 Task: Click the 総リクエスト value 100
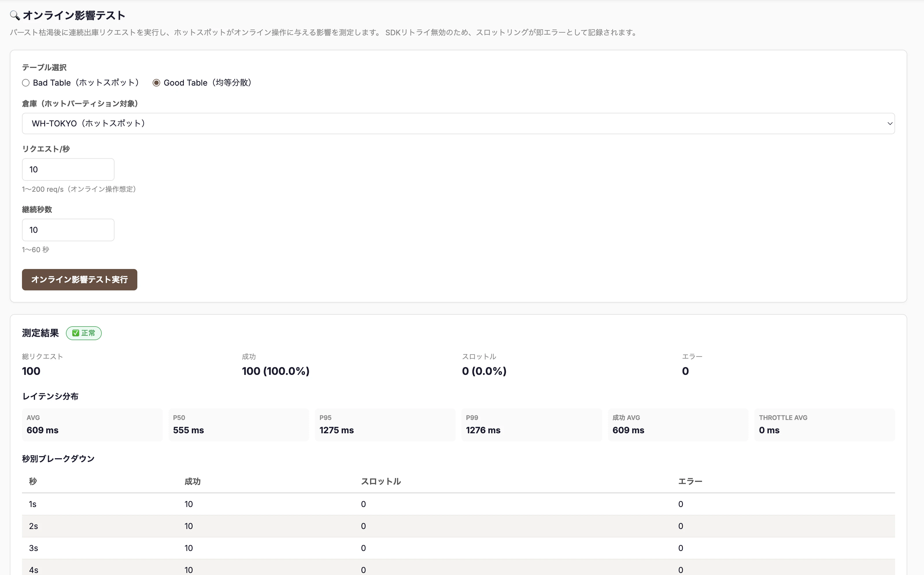[31, 371]
